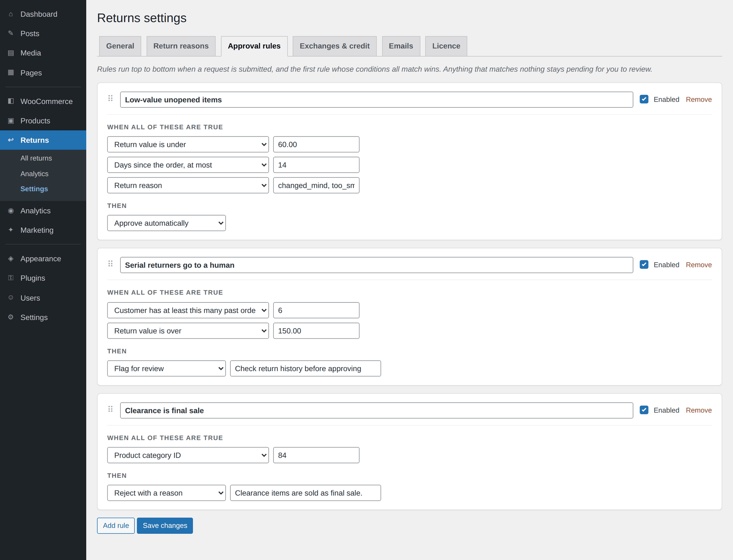Click the past orders field with value 6

pos(316,310)
